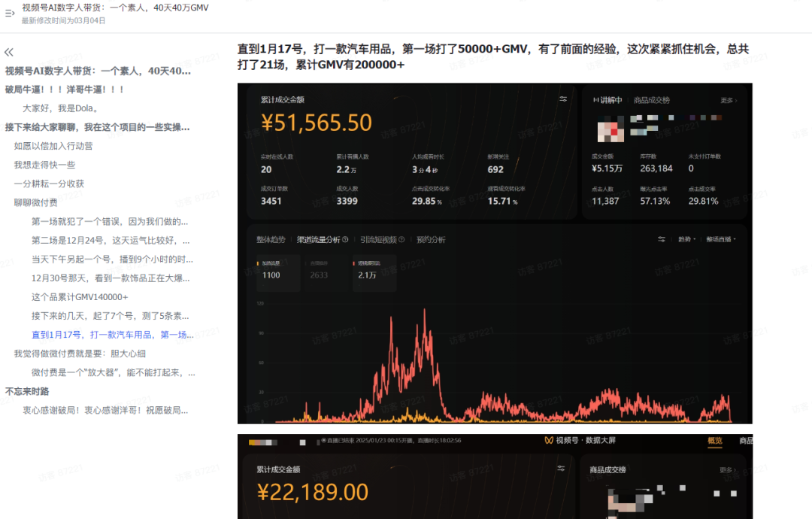Click the filter icon left of 趋势 dropdown
This screenshot has height=519, width=812.
[662, 239]
